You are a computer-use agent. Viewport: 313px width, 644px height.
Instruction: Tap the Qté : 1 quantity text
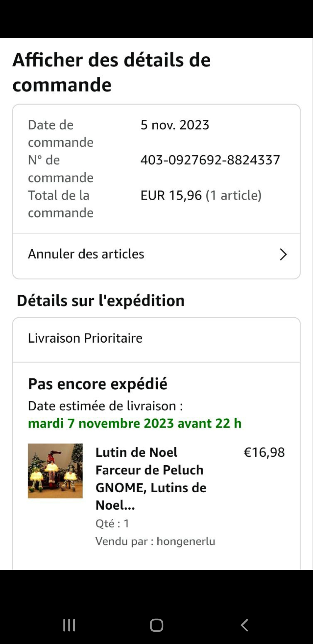112,524
